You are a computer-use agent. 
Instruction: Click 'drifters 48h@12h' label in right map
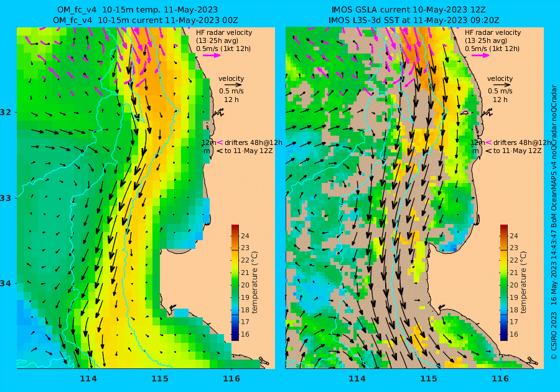click(522, 142)
